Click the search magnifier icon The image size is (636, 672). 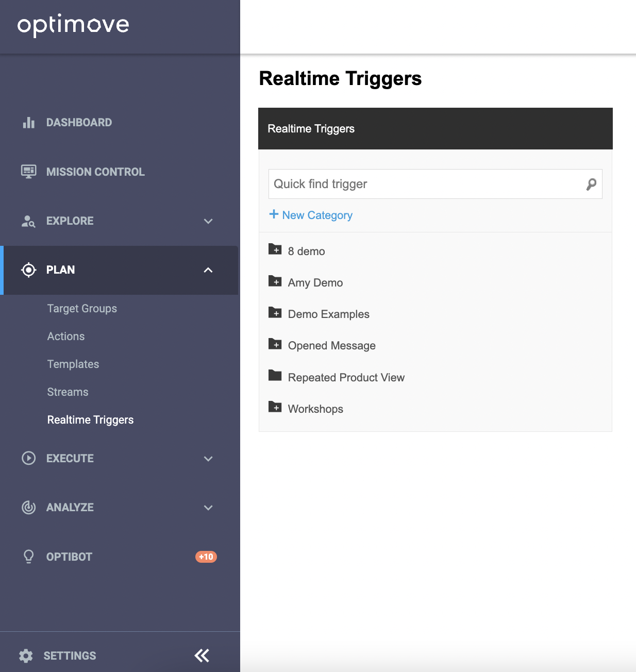tap(591, 184)
